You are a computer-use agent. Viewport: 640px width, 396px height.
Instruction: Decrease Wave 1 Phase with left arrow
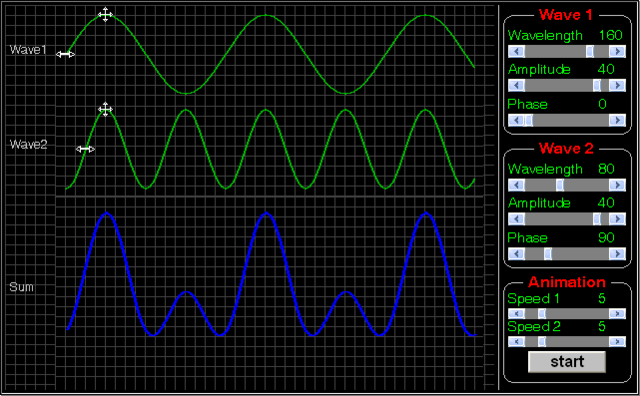516,120
